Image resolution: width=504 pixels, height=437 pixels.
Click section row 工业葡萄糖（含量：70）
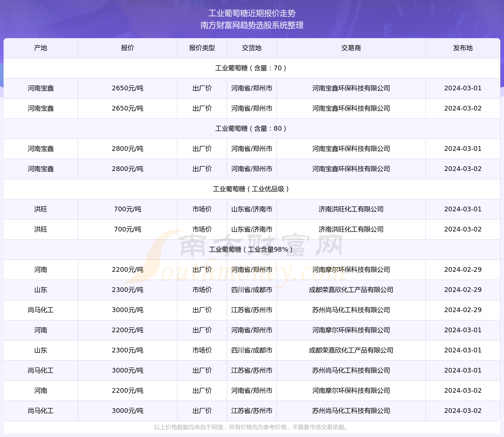(x=252, y=68)
